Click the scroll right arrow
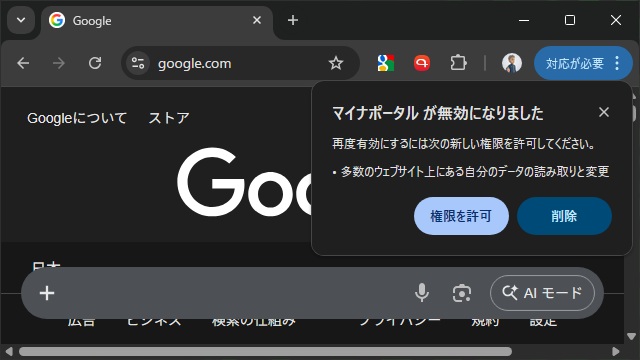The width and height of the screenshot is (640, 360). pyautogui.click(x=616, y=351)
